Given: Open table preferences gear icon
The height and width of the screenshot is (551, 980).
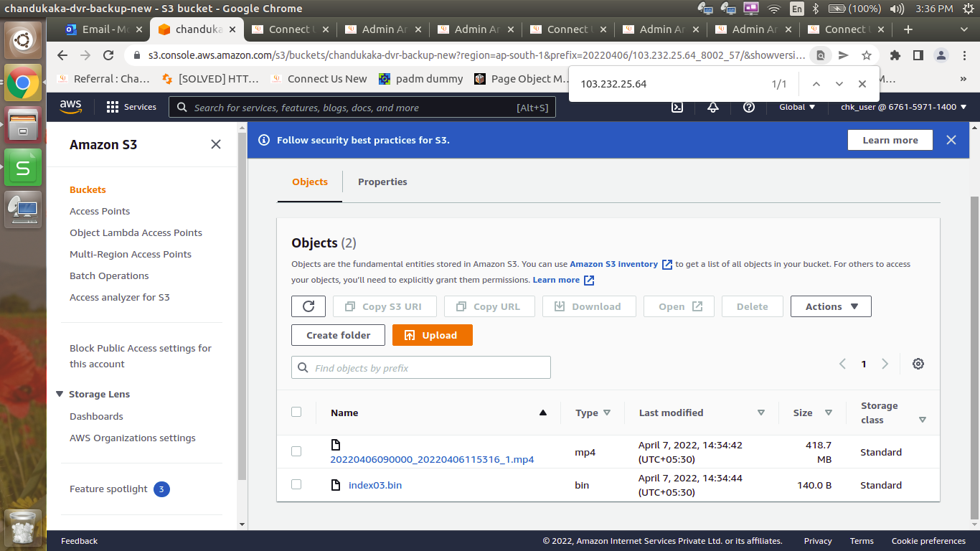Looking at the screenshot, I should 918,364.
